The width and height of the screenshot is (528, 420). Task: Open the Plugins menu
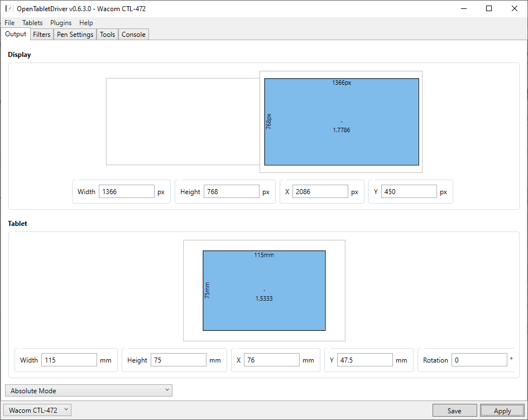coord(61,23)
